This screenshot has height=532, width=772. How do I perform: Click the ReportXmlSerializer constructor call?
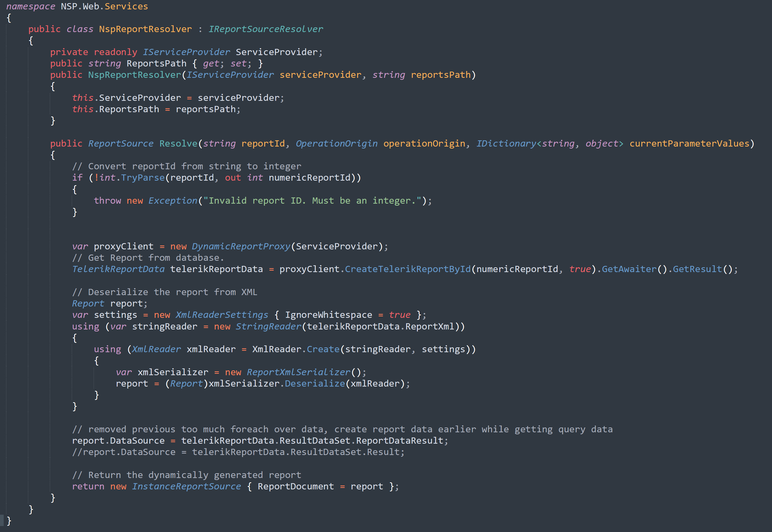coord(299,372)
